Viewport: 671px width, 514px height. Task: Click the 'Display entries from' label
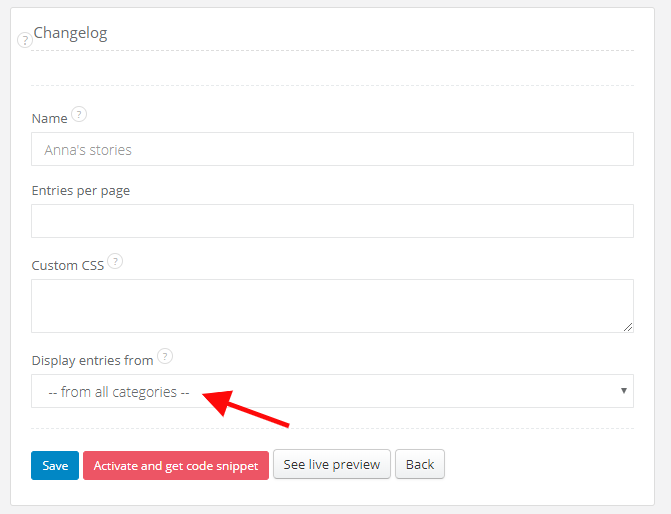92,360
